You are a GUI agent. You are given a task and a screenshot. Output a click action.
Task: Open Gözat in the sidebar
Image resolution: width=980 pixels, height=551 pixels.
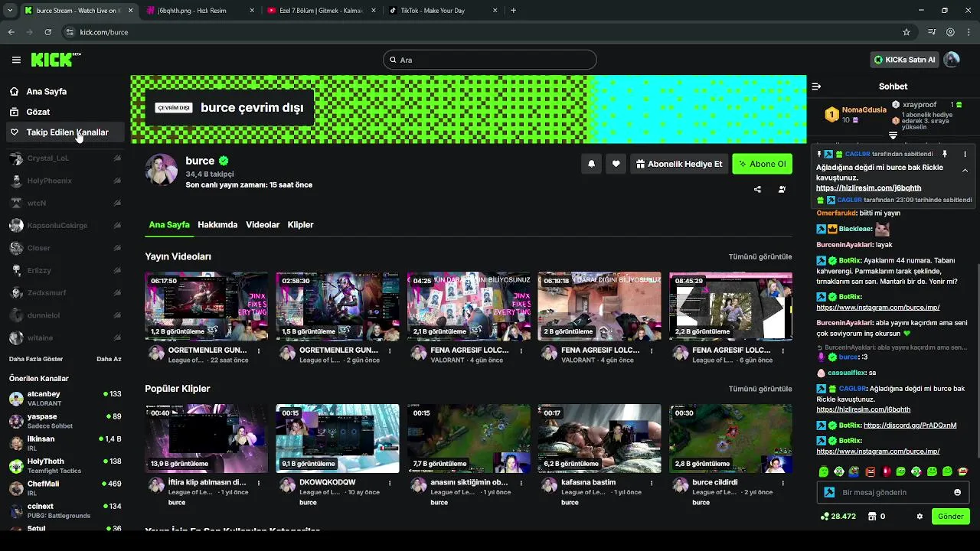[38, 112]
